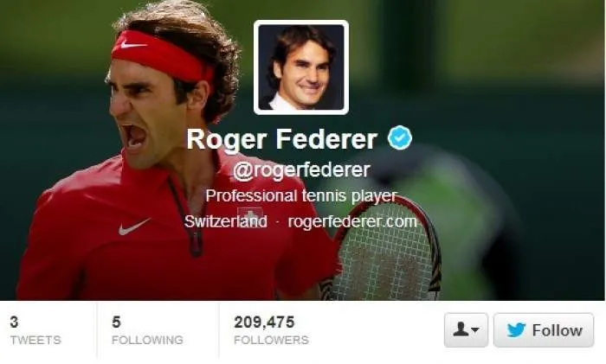Screen dimensions: 606x364
Task: Open the rogerfederer.com website link
Action: [352, 221]
